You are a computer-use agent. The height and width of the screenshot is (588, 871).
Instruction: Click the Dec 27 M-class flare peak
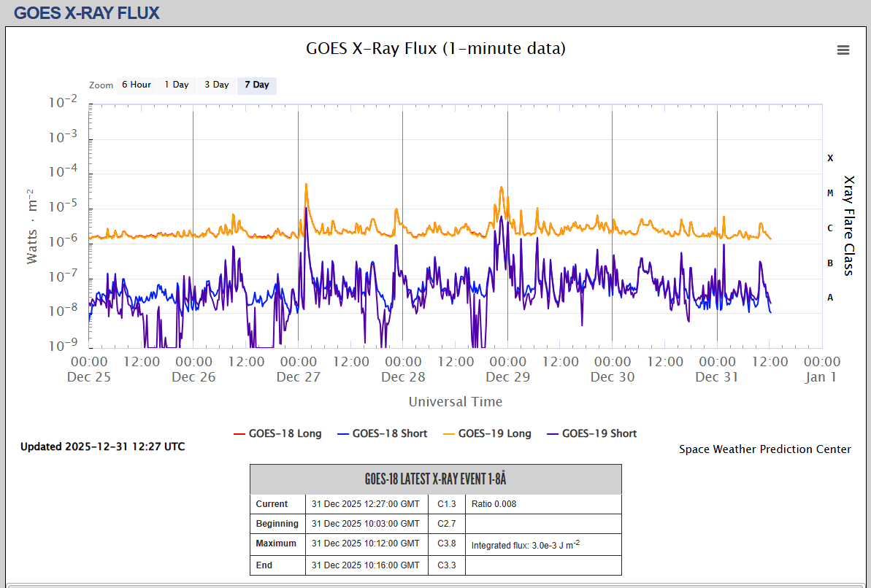click(x=306, y=185)
